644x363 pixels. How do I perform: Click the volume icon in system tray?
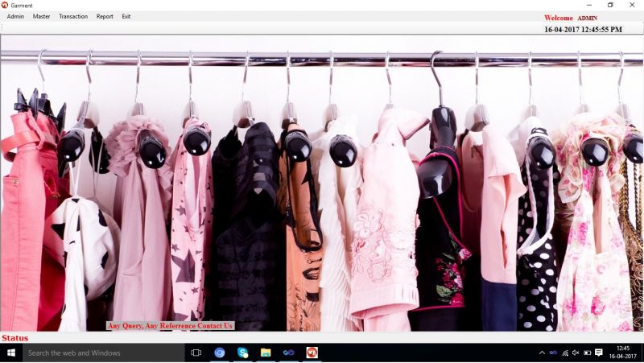[576, 353]
